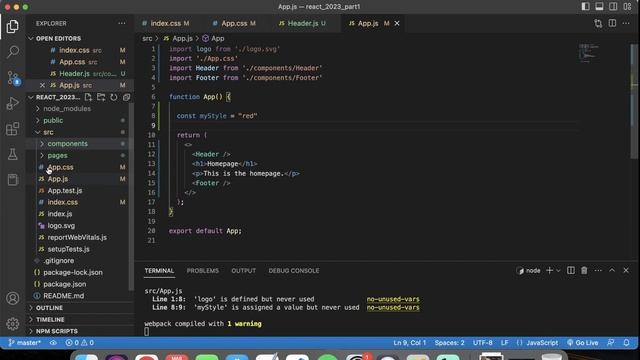Expand the Timeline section
This screenshot has width=640, height=360.
click(31, 320)
